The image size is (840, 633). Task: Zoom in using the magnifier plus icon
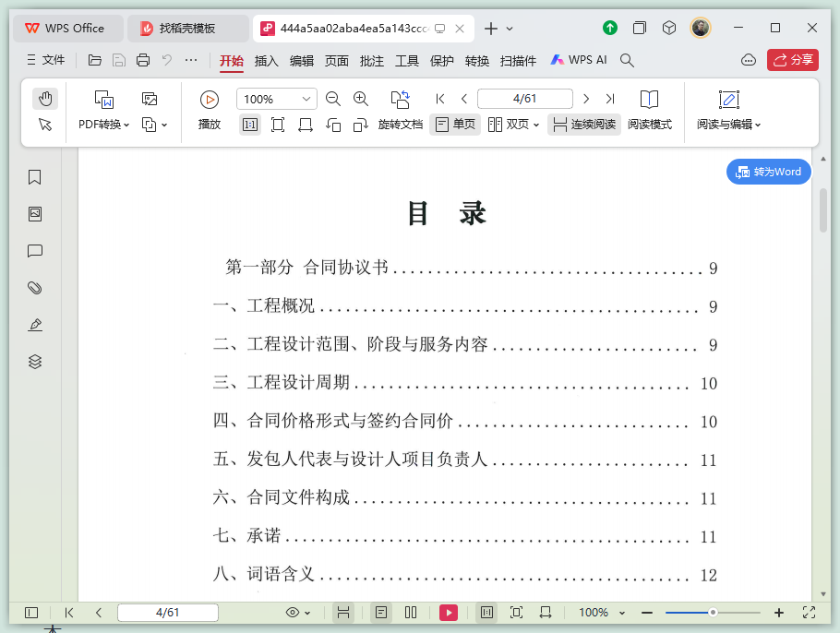(360, 99)
